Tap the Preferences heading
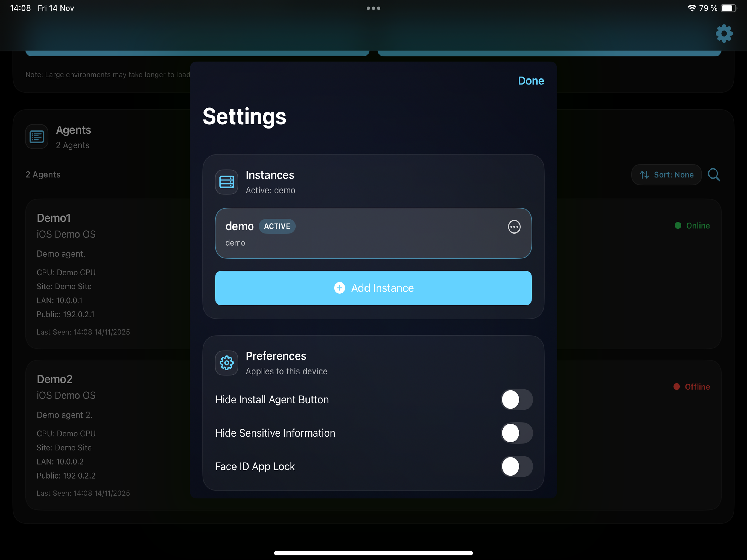747x560 pixels. point(276,356)
